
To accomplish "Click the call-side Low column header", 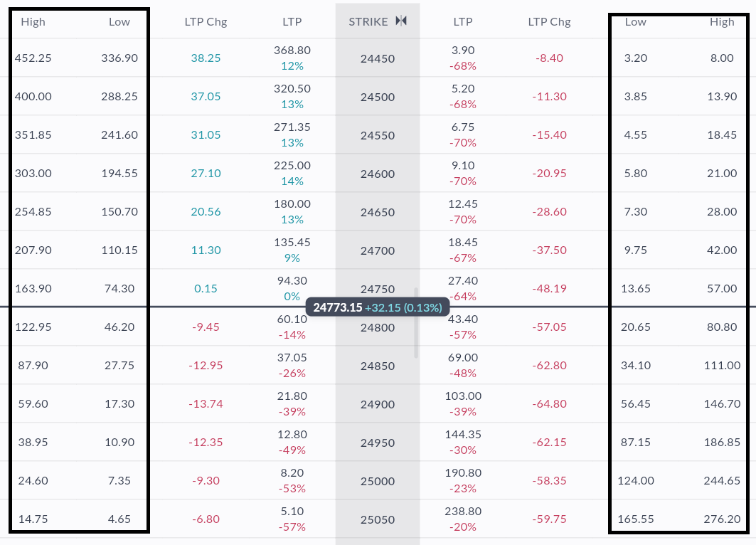I will (119, 21).
